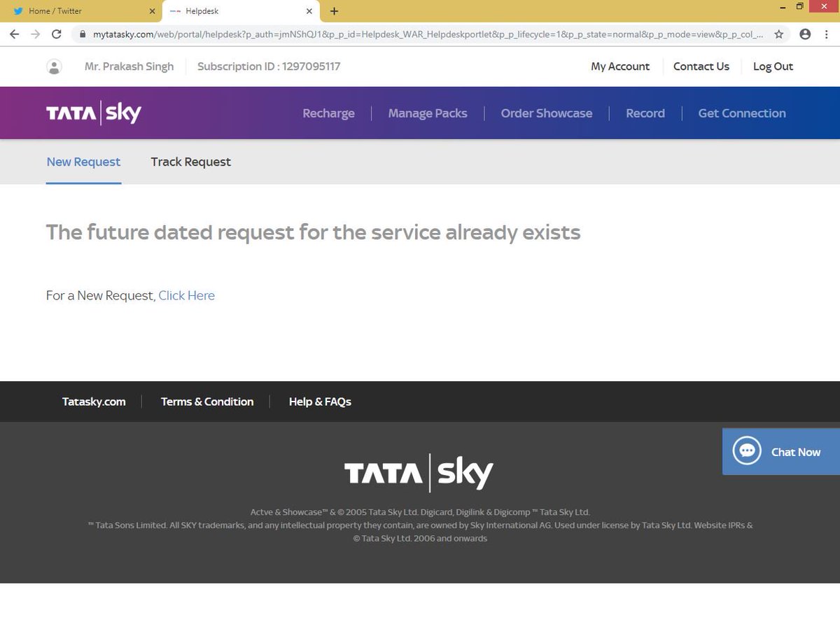840x624 pixels.
Task: Click the chat bubble icon
Action: pyautogui.click(x=747, y=451)
